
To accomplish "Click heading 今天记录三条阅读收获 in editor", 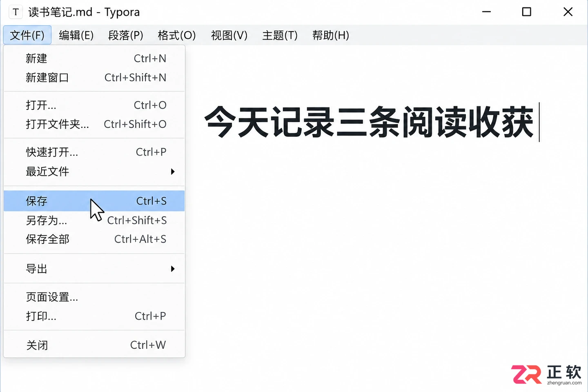I will [369, 122].
